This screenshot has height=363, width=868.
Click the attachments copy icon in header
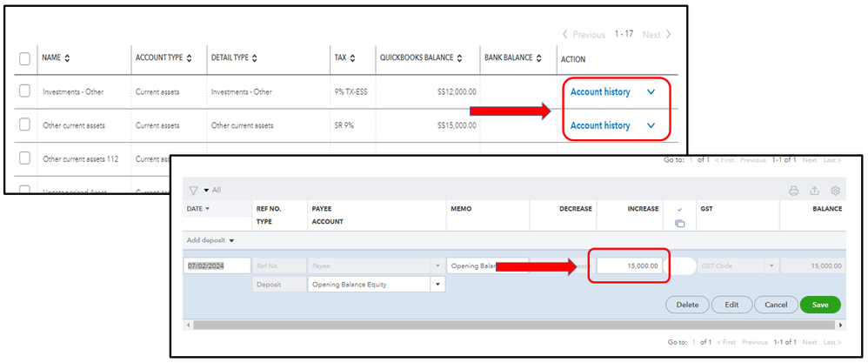(x=680, y=224)
